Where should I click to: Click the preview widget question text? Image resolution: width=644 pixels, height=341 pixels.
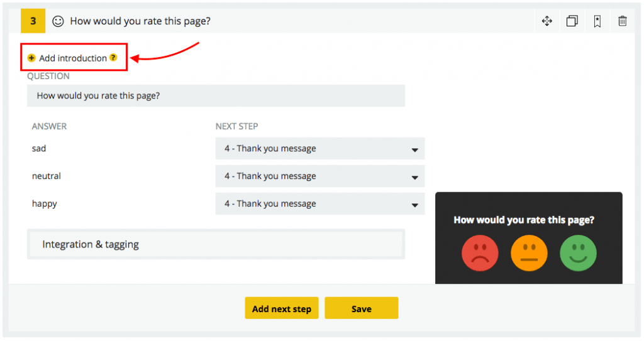524,220
